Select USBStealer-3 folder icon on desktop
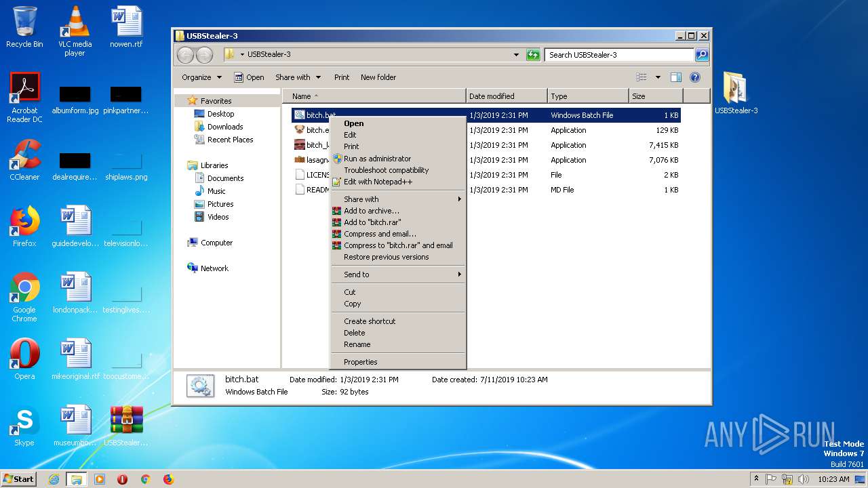 tap(736, 94)
